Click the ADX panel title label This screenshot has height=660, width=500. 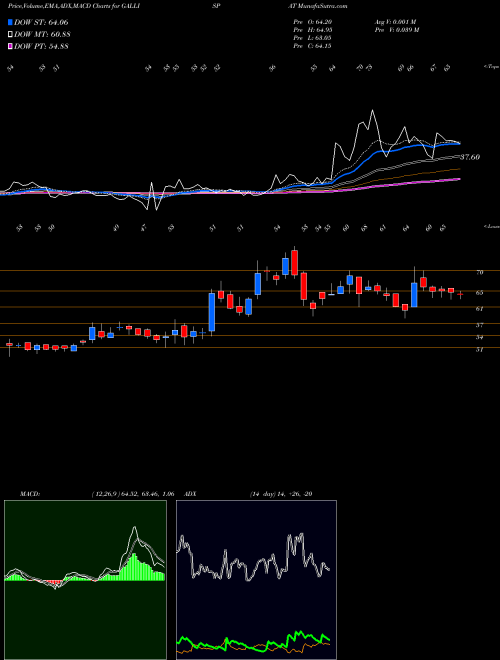[x=191, y=494]
